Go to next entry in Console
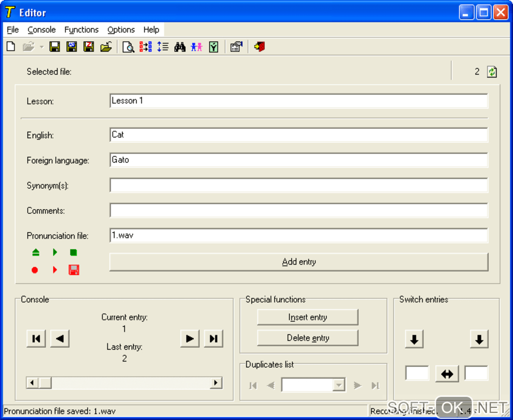 (190, 339)
